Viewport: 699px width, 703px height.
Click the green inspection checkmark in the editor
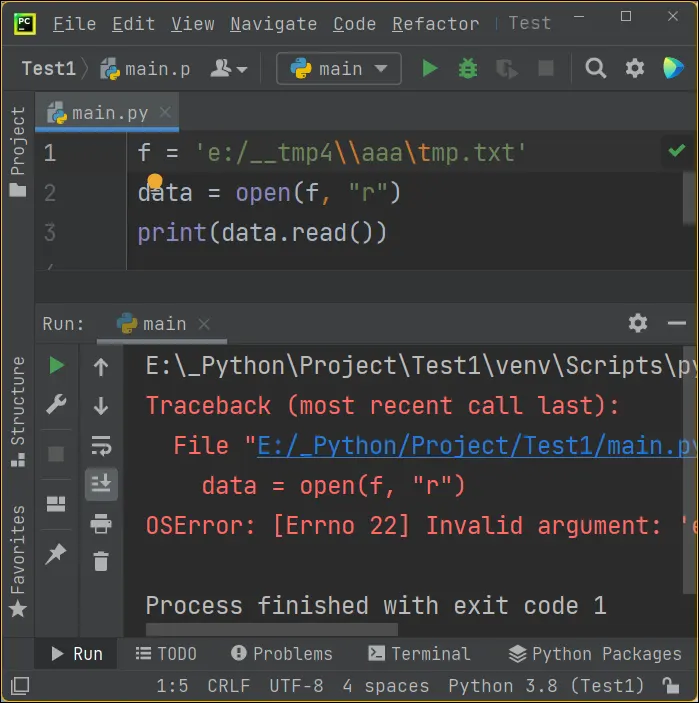click(676, 150)
